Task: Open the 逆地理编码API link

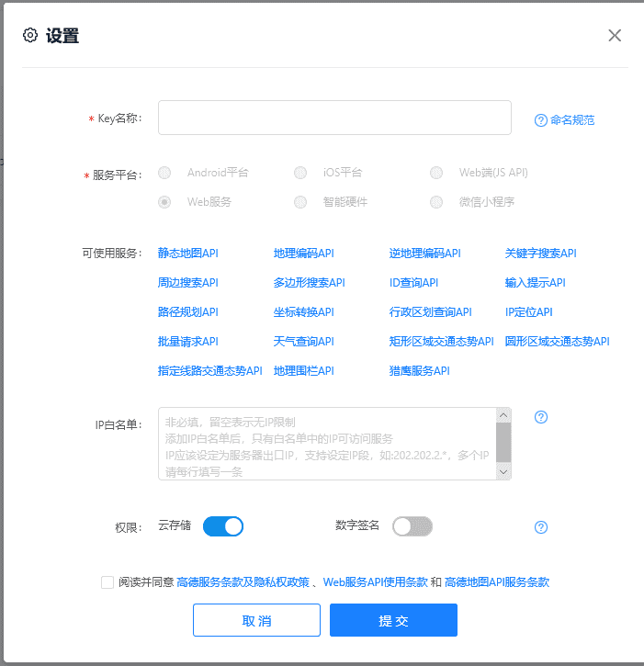Action: pyautogui.click(x=424, y=254)
